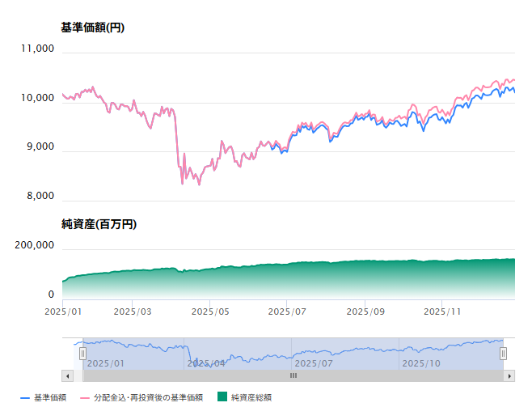
Task: Click 2025/07 label in the navigator
Action: coord(315,363)
